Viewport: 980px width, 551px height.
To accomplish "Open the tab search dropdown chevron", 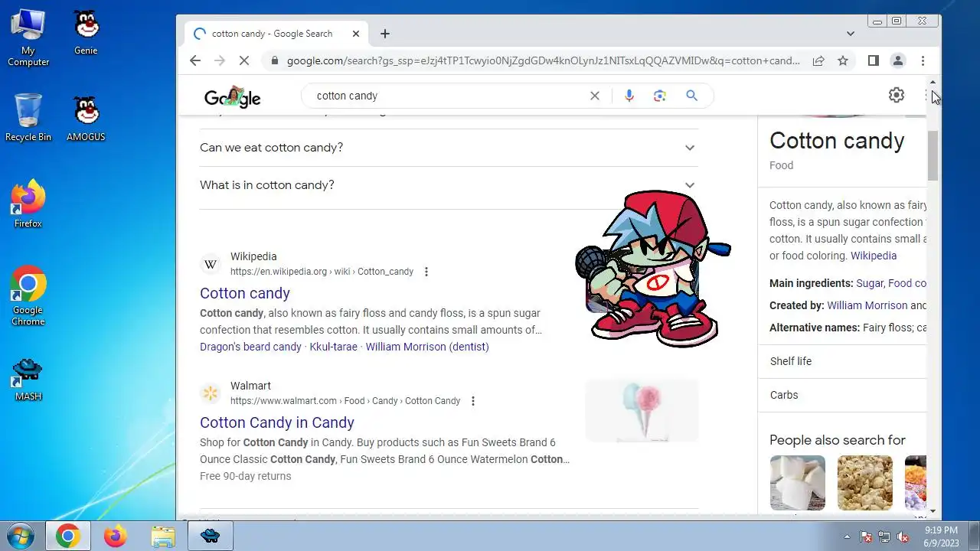I will [x=851, y=34].
